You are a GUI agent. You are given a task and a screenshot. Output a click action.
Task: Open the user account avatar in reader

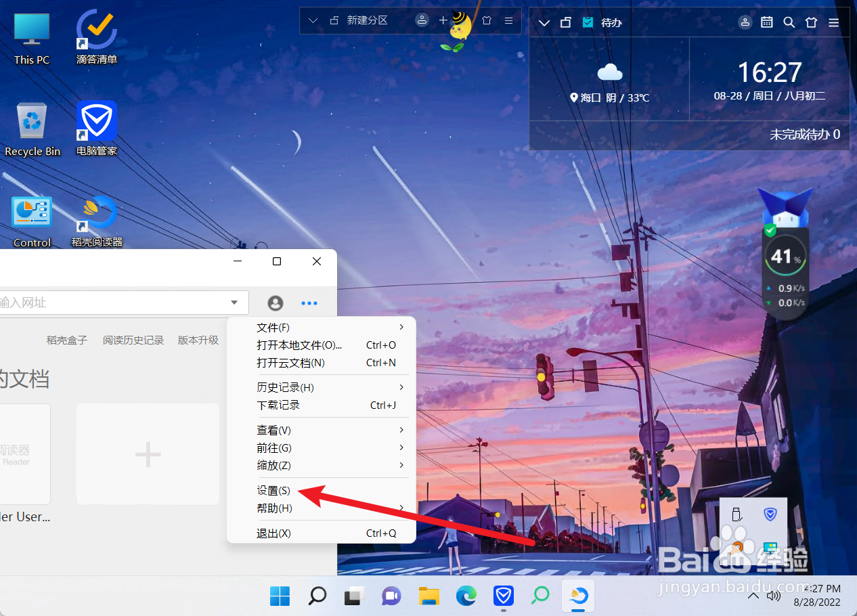coord(275,303)
